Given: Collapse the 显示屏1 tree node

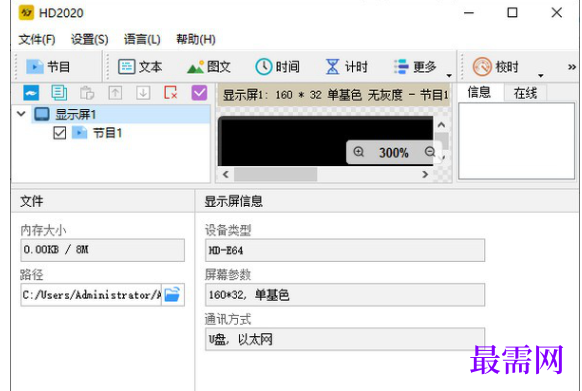Looking at the screenshot, I should (x=22, y=114).
